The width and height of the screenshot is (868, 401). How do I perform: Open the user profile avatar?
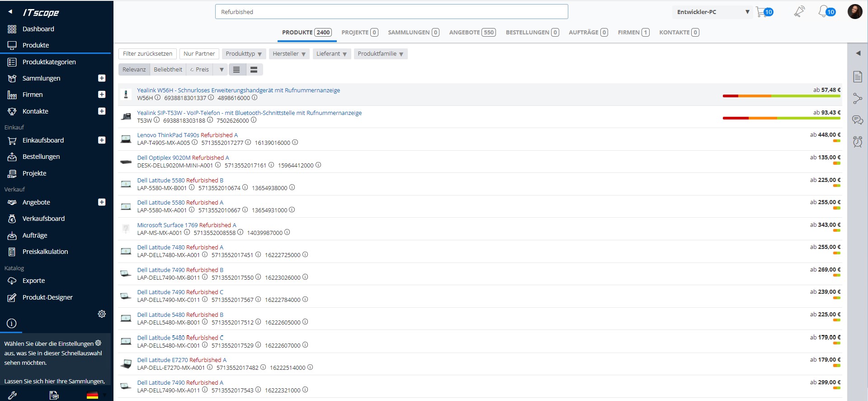pos(855,11)
